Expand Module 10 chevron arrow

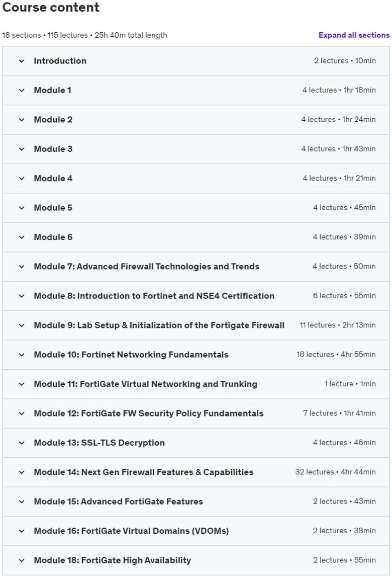22,355
